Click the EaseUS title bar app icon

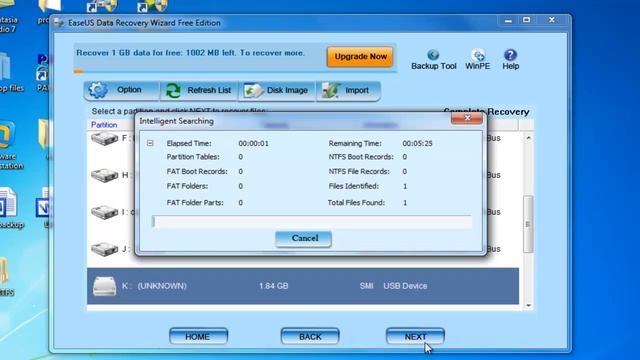(x=59, y=23)
